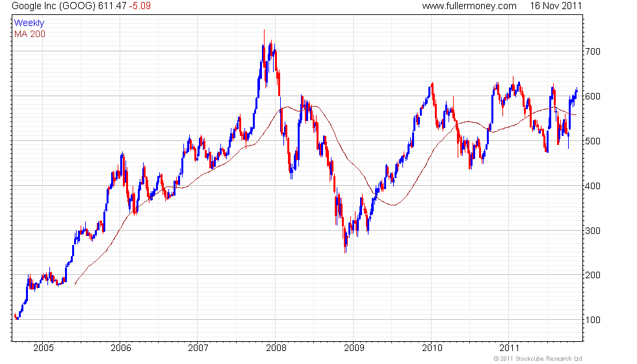Click the 700 price axis label
Screen dimensions: 637x364
pos(593,51)
